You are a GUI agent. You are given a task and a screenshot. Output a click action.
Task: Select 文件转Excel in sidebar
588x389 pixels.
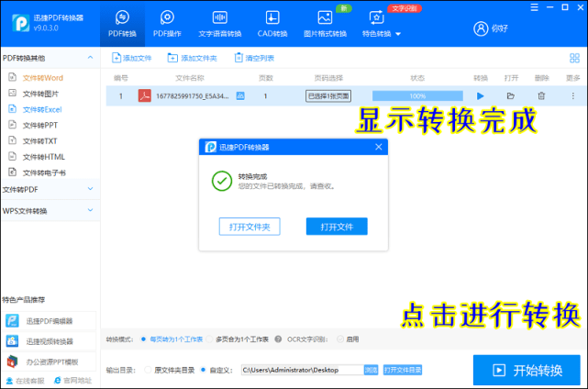(x=42, y=109)
